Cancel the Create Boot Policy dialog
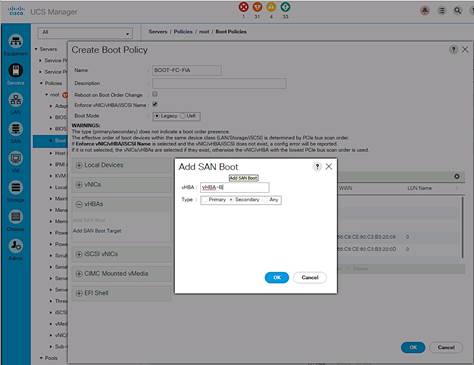This screenshot has width=474, height=365. 446,347
